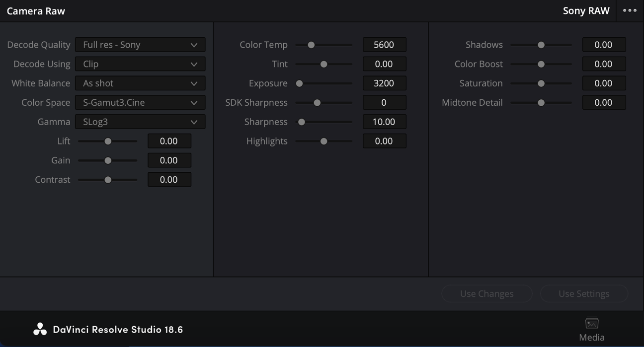Click the Sharpness 10.00 field
Viewport: 644px width, 347px height.
click(385, 122)
